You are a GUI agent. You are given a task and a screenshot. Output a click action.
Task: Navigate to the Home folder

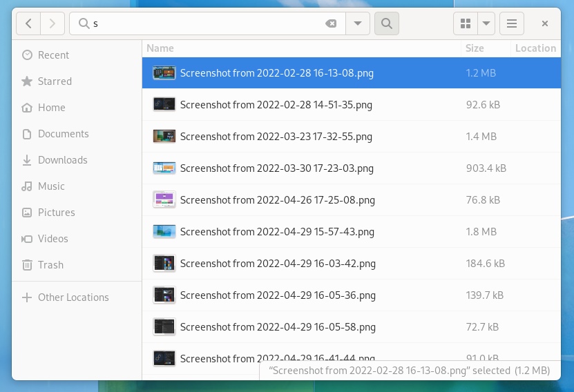[51, 108]
